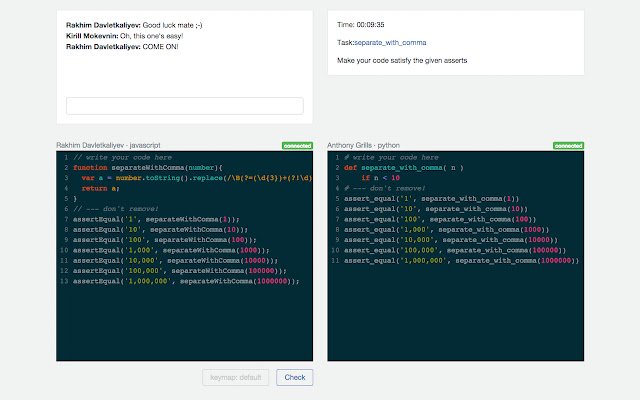This screenshot has width=640, height=400.
Task: Click python line assert_equal('1', separate_with_comma(1))
Action: [431, 199]
